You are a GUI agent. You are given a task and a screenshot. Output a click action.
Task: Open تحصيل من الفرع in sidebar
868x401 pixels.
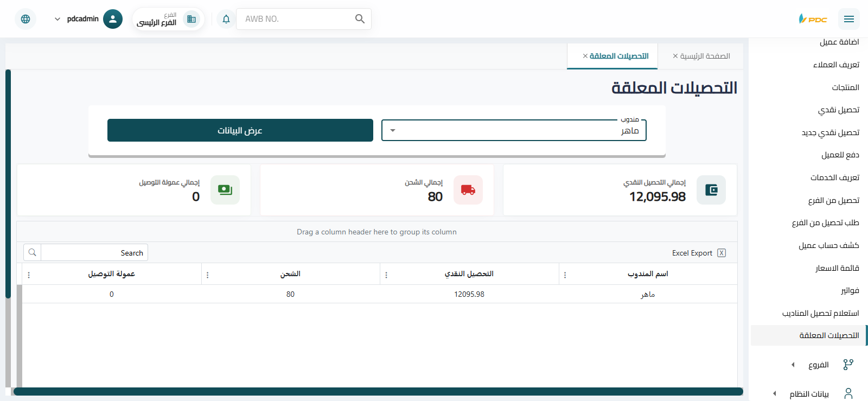834,201
